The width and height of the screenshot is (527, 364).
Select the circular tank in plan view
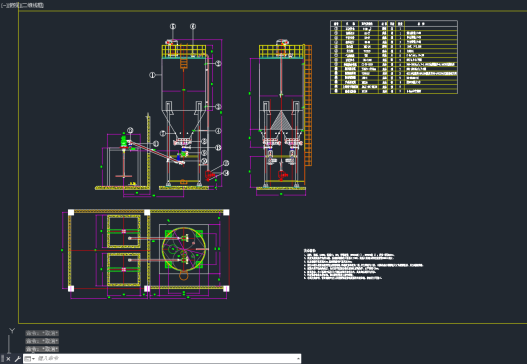[x=184, y=249]
